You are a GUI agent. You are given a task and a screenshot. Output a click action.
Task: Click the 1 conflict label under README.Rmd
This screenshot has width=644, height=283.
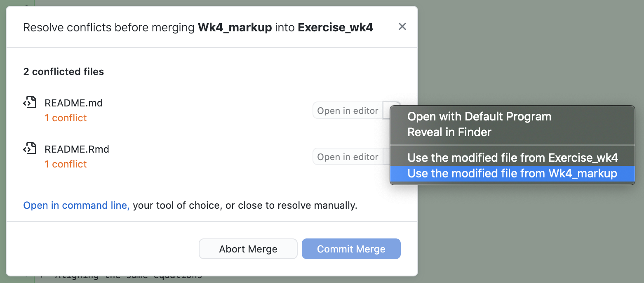coord(66,164)
